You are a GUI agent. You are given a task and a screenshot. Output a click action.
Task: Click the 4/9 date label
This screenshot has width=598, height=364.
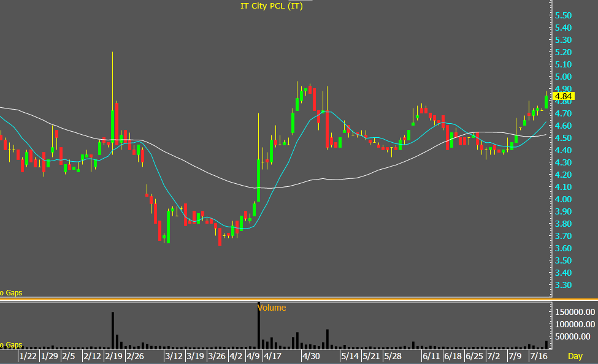pos(253,357)
